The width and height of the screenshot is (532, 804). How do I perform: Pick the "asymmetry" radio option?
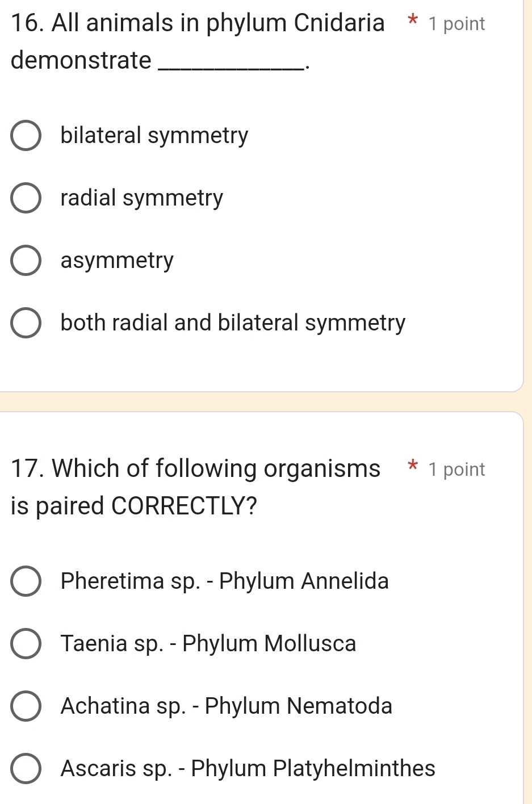point(26,261)
